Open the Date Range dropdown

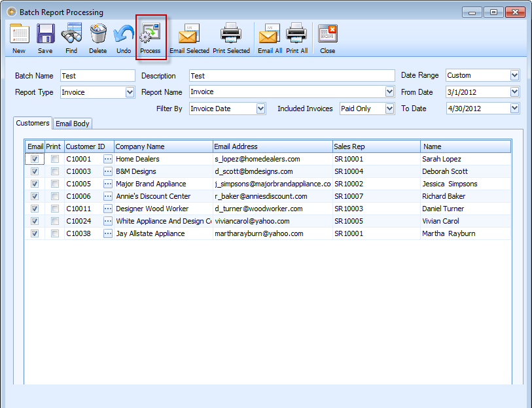tap(514, 75)
